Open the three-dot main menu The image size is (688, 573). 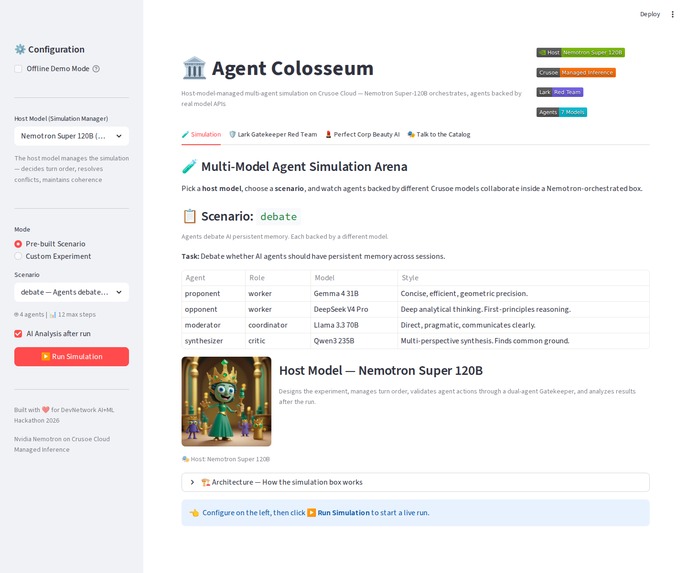pos(672,14)
